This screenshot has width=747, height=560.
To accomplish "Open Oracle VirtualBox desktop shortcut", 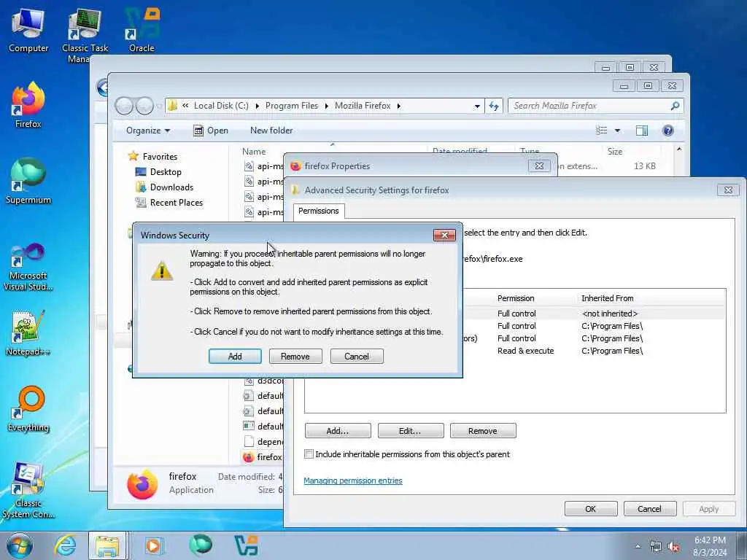I will click(x=142, y=29).
